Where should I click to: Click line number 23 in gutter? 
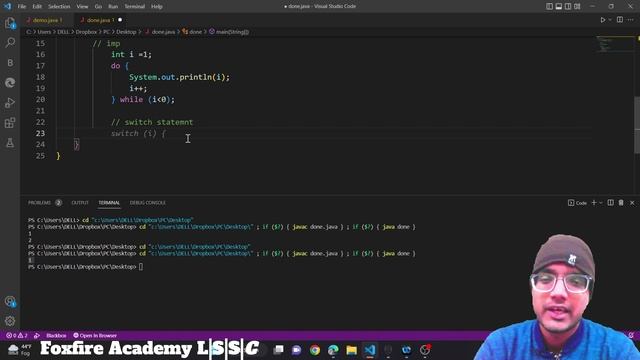(x=40, y=133)
